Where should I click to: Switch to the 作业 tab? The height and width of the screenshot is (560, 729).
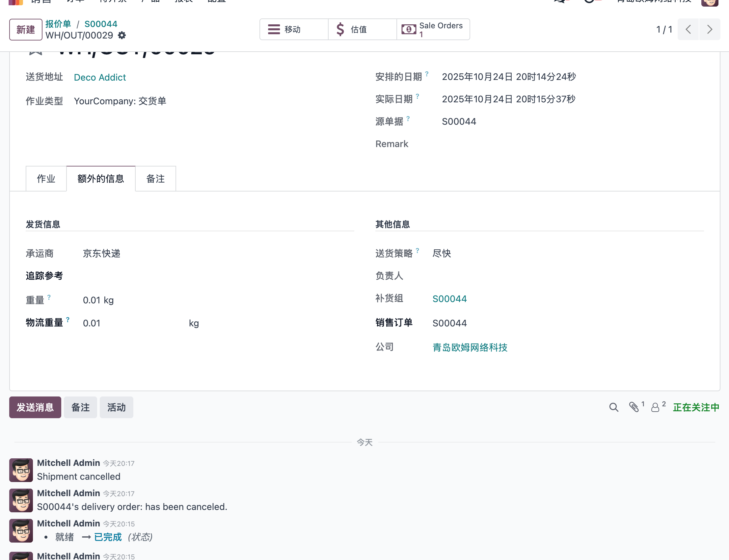(46, 179)
